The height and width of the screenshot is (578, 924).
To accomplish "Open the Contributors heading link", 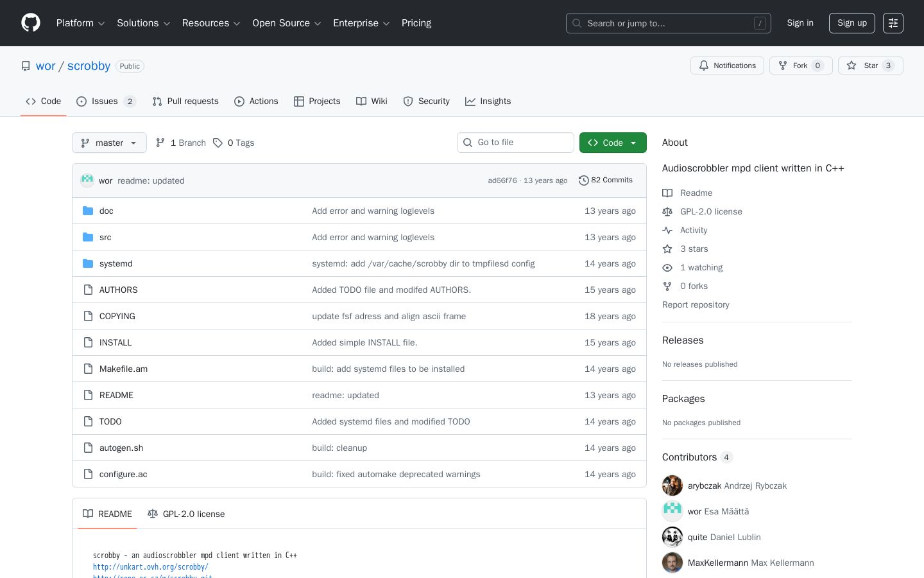I will tap(697, 457).
